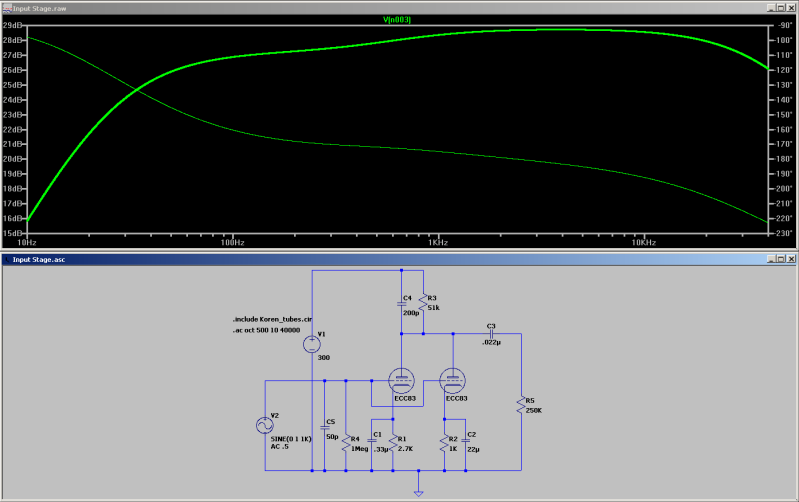Click the Input Stage.raw window icon
The width and height of the screenshot is (799, 502).
tap(7, 8)
